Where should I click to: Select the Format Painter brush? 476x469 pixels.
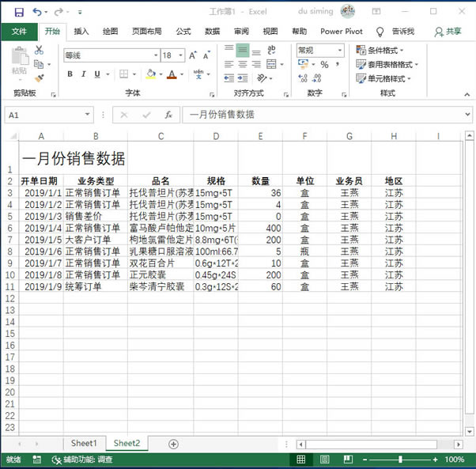click(40, 78)
